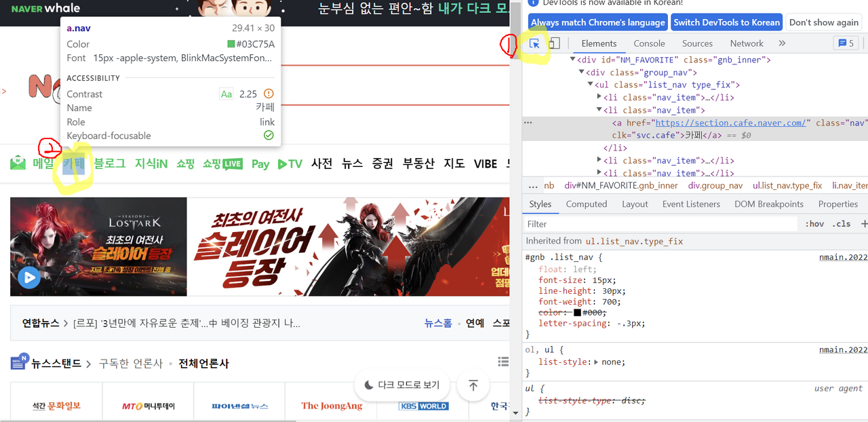868x422 pixels.
Task: Open the black color swatch for #000
Action: tap(577, 313)
